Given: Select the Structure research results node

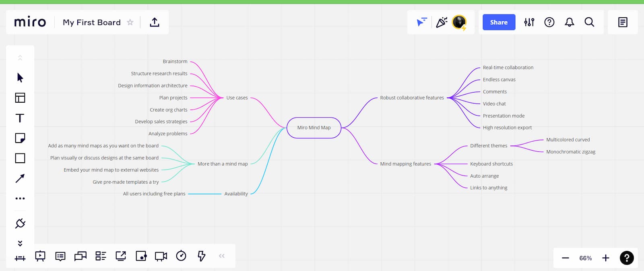Looking at the screenshot, I should pyautogui.click(x=159, y=74).
